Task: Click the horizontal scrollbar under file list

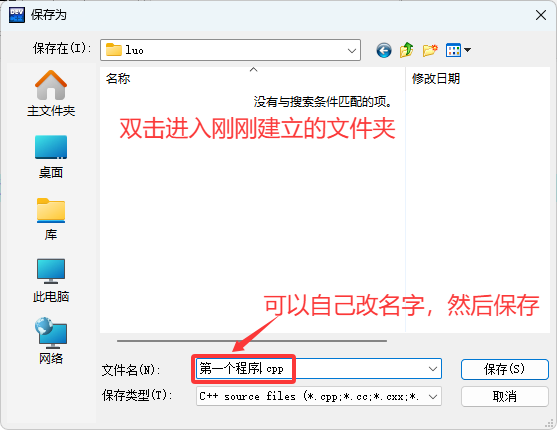Action: click(x=252, y=341)
